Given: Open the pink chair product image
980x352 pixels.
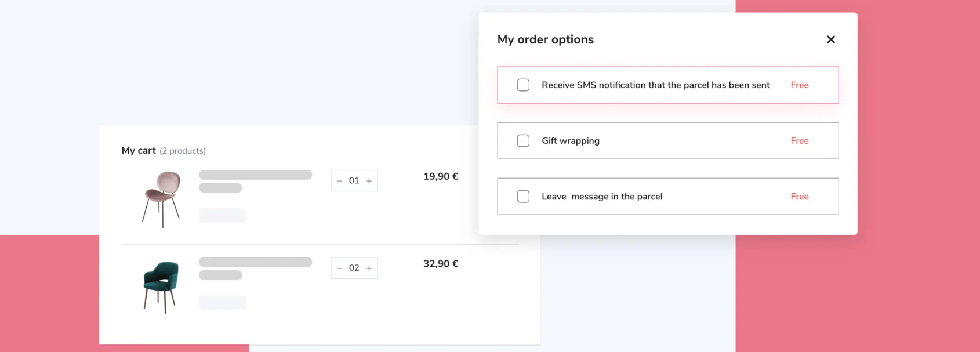Looking at the screenshot, I should click(161, 199).
